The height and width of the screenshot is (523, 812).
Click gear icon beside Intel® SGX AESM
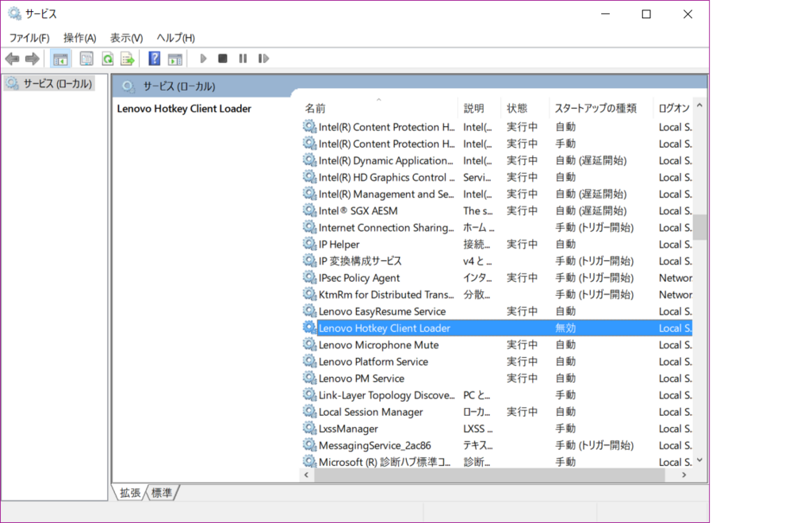pyautogui.click(x=309, y=210)
